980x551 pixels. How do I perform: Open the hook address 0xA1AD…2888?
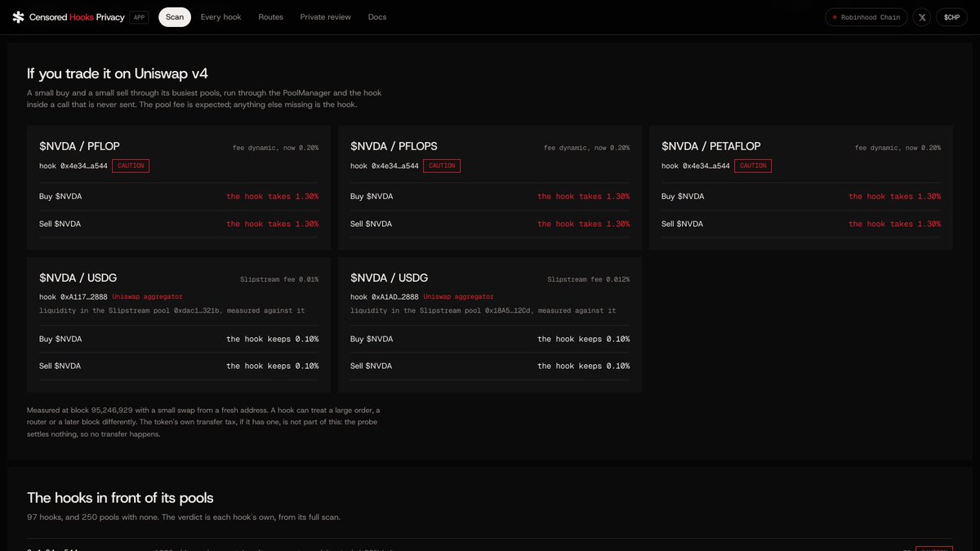(x=395, y=297)
